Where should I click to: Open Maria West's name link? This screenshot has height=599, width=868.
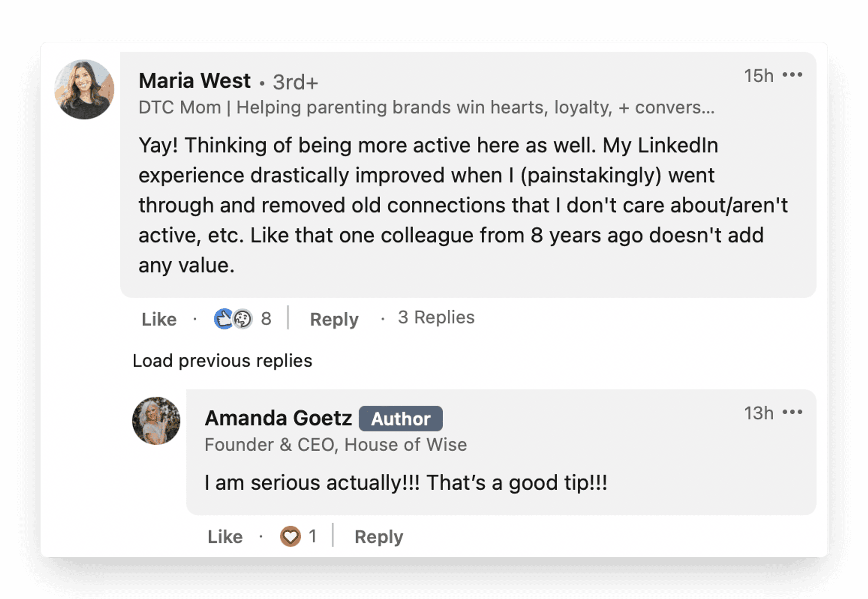[195, 81]
